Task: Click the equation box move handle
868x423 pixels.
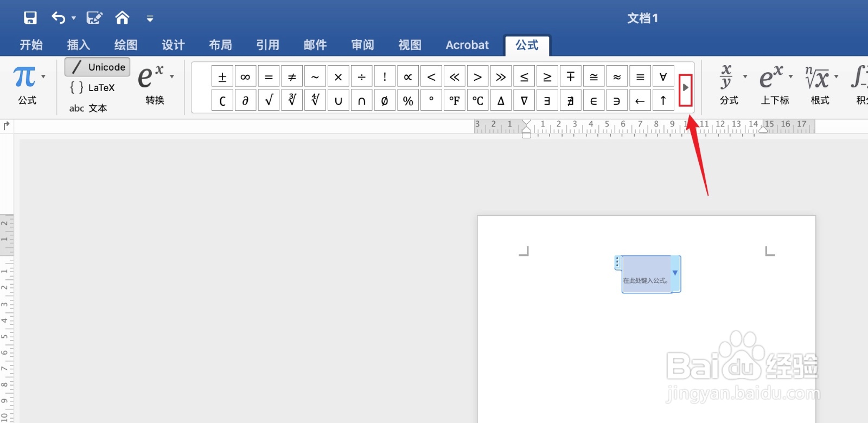Action: (x=617, y=262)
